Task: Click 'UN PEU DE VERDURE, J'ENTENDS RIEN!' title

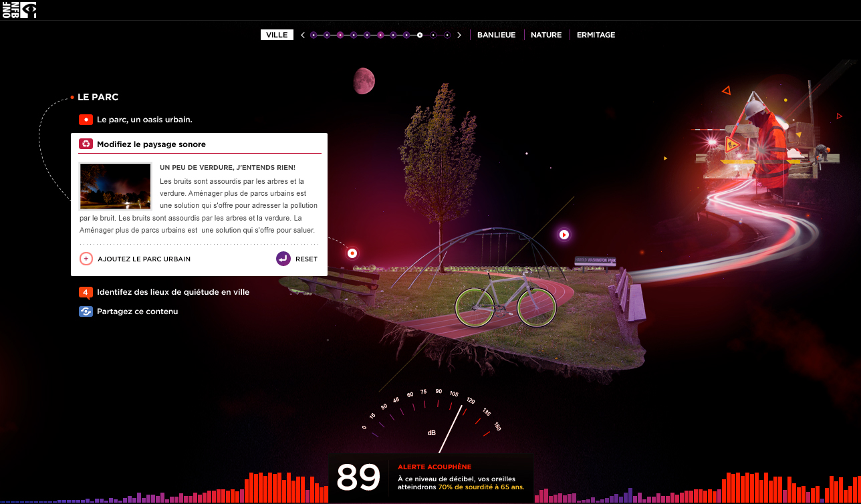Action: click(228, 167)
